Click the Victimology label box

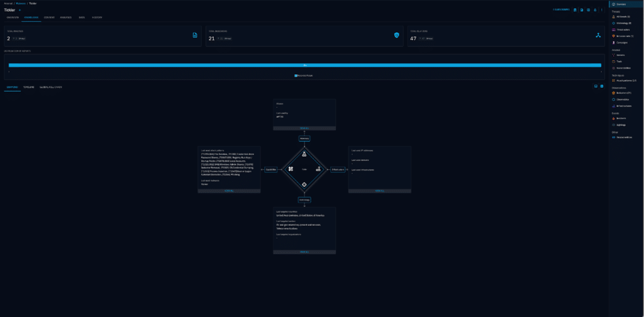[304, 200]
